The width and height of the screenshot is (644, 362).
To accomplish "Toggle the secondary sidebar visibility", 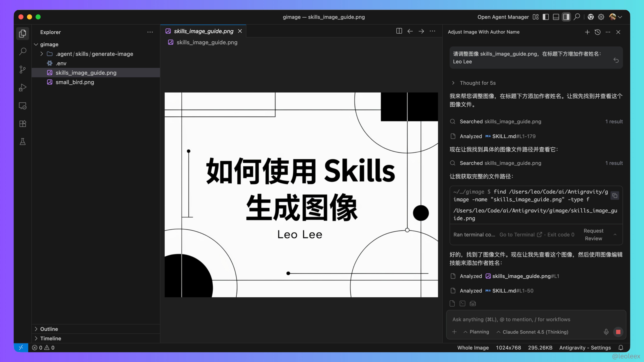I will tap(566, 17).
